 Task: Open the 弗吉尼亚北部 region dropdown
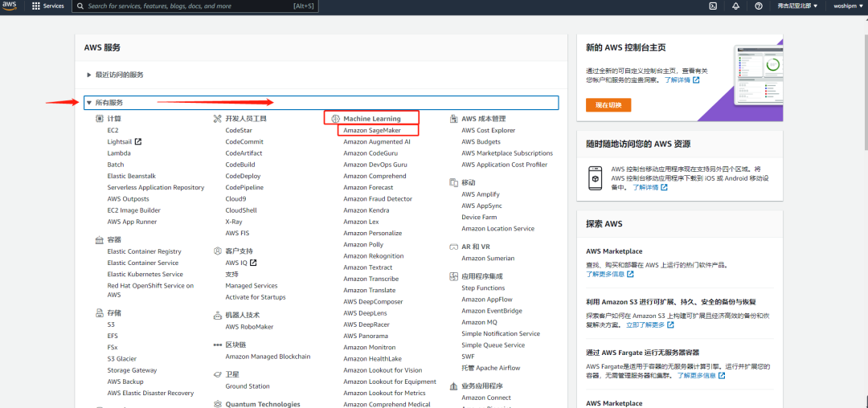tap(797, 6)
